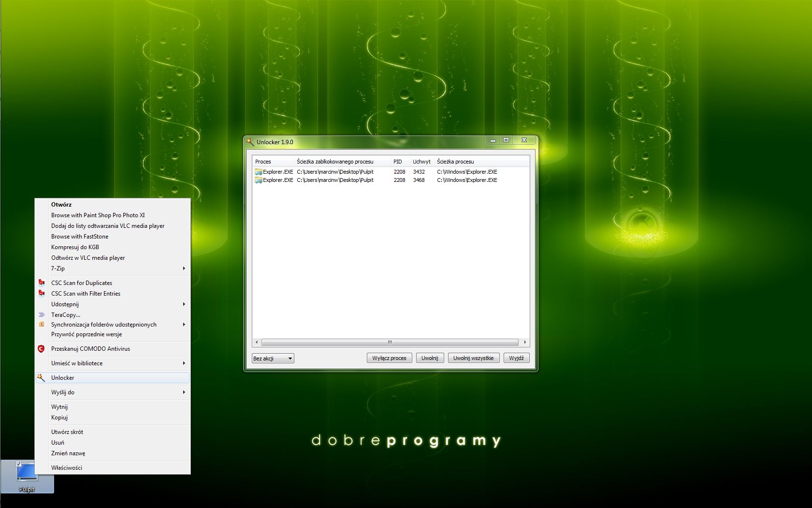The height and width of the screenshot is (508, 812).
Task: Select Browse with FastStone
Action: [113, 237]
